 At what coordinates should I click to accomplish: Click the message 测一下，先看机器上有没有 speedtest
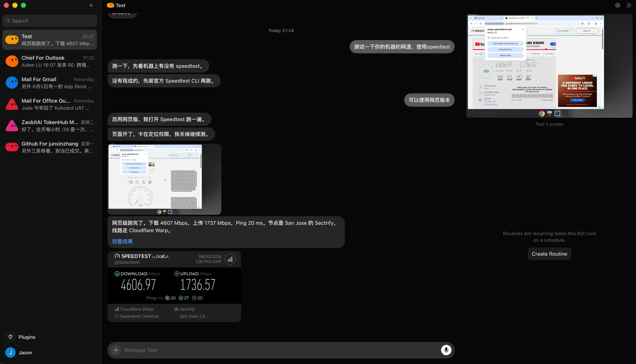coord(158,66)
